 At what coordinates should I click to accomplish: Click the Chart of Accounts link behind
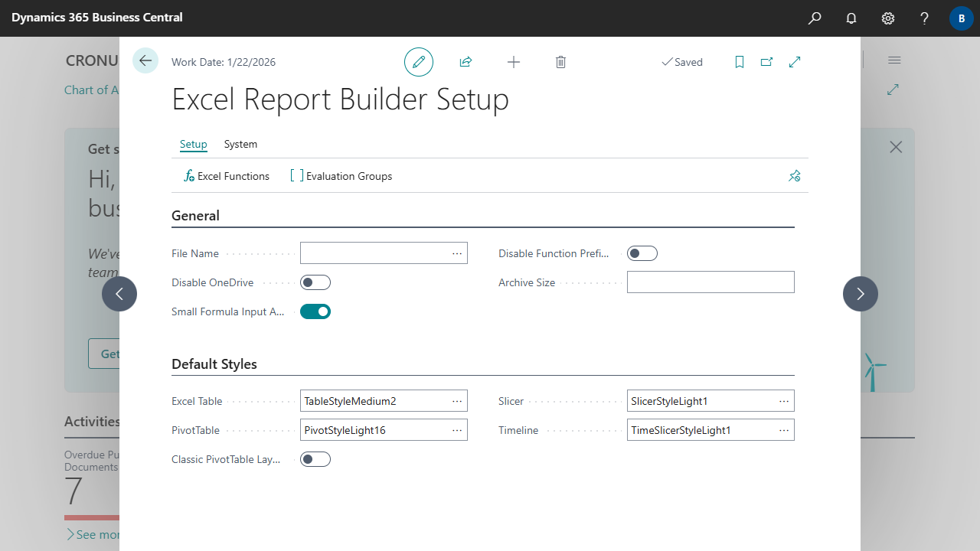click(92, 90)
